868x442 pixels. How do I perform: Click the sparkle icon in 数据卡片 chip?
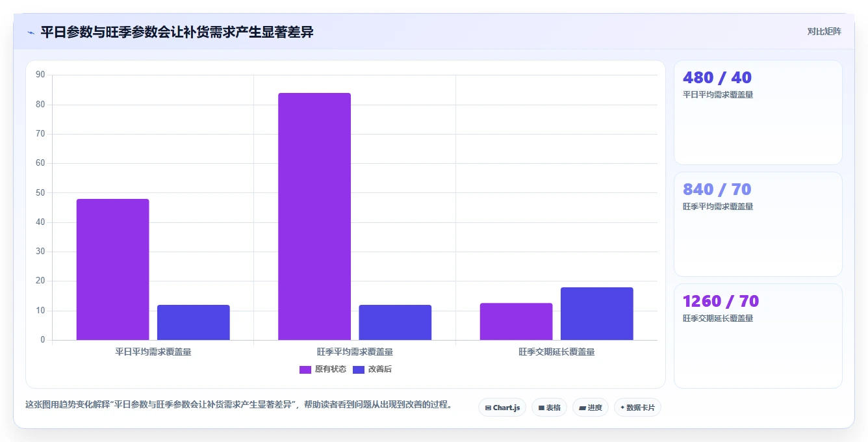[x=622, y=408]
